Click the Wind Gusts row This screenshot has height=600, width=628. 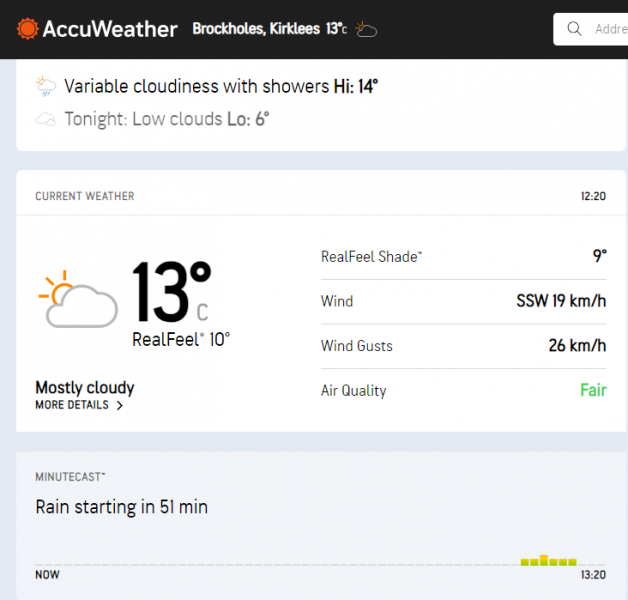pos(463,346)
